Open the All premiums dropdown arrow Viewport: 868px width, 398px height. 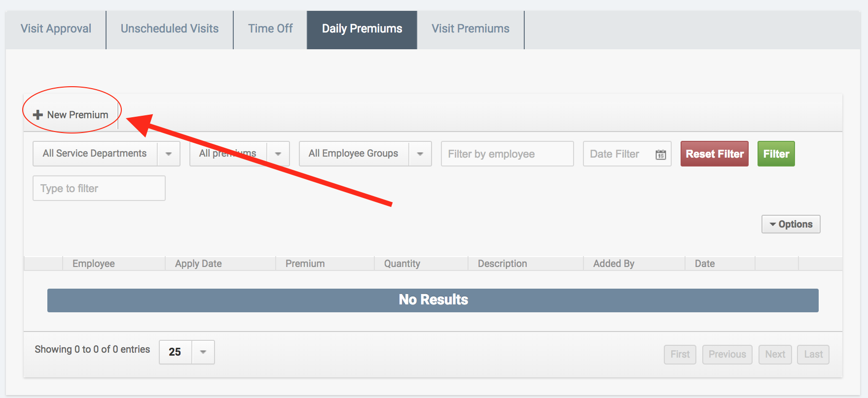(x=278, y=154)
